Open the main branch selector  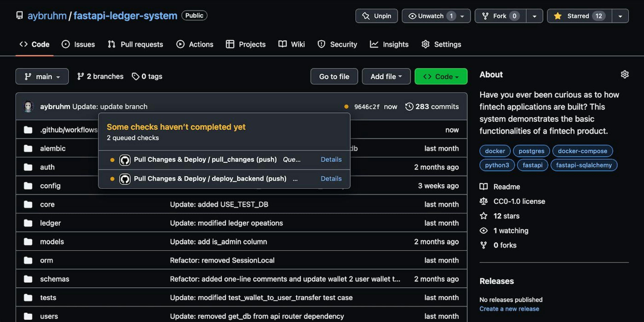point(42,76)
